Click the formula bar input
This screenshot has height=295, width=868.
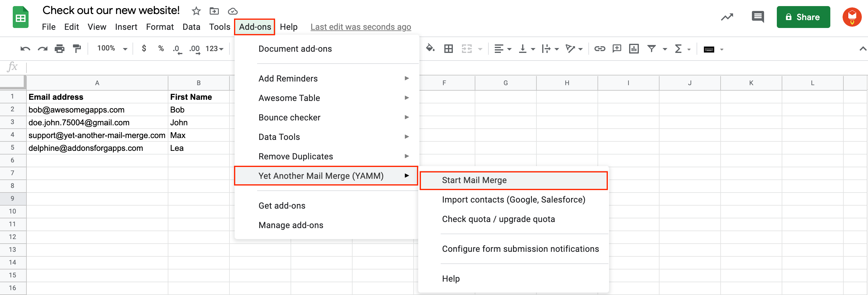[438, 67]
